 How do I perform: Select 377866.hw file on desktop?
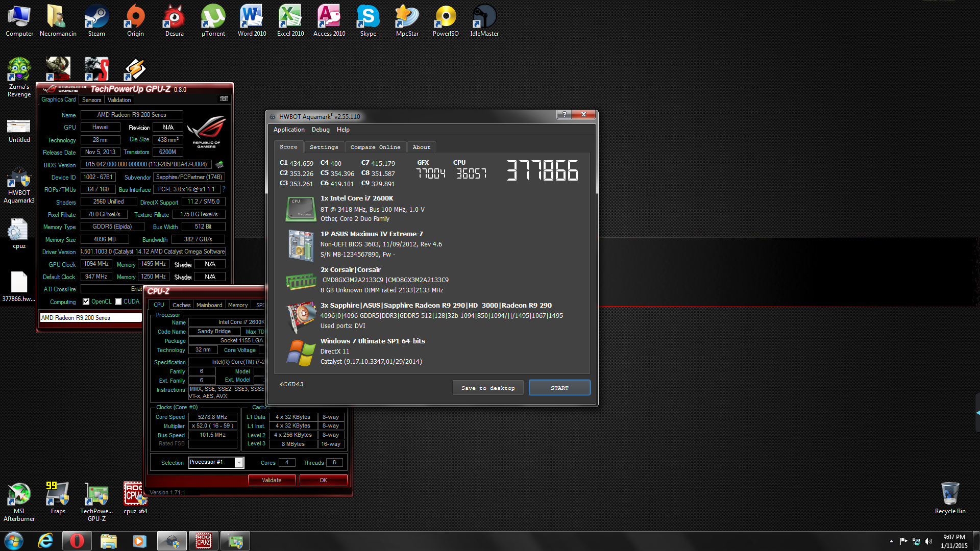(x=19, y=286)
